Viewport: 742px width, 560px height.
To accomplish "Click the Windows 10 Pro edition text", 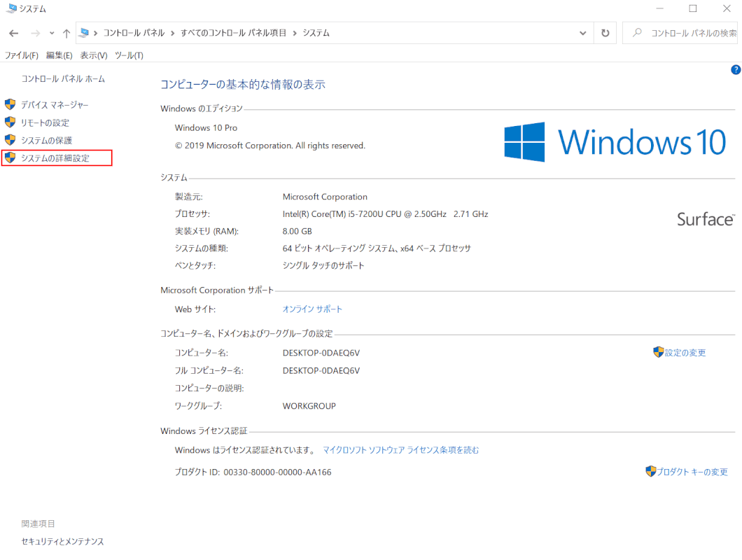I will click(x=206, y=128).
